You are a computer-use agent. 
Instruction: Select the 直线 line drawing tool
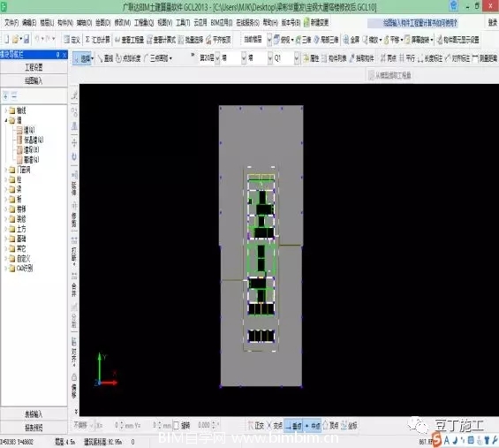point(105,58)
